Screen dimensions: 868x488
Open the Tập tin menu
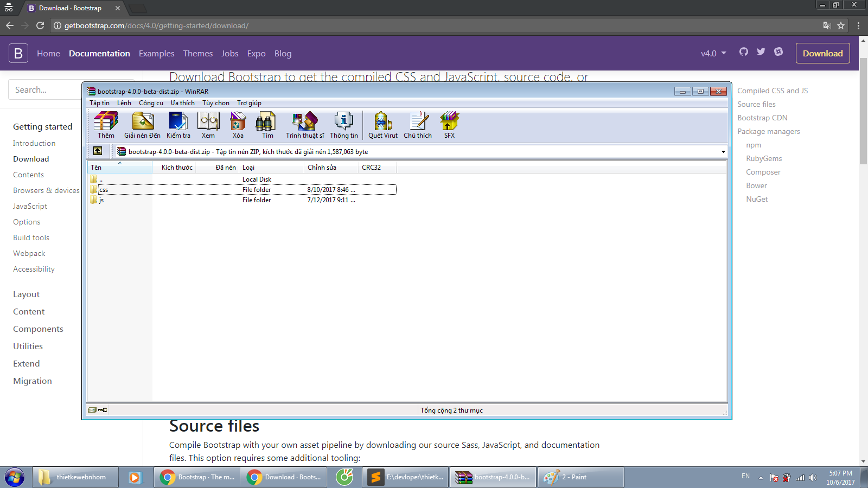click(99, 103)
